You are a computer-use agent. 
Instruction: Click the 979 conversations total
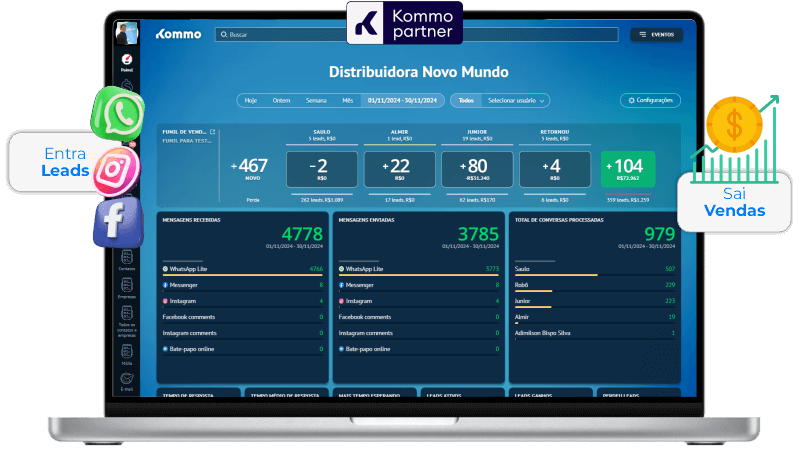[x=659, y=234]
